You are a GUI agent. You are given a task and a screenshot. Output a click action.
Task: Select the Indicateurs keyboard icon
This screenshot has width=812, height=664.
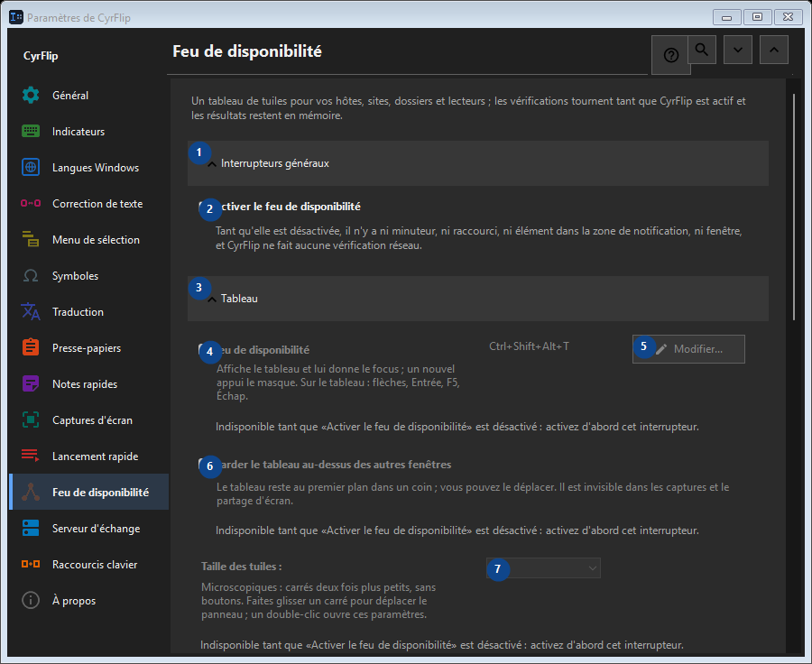click(x=31, y=132)
